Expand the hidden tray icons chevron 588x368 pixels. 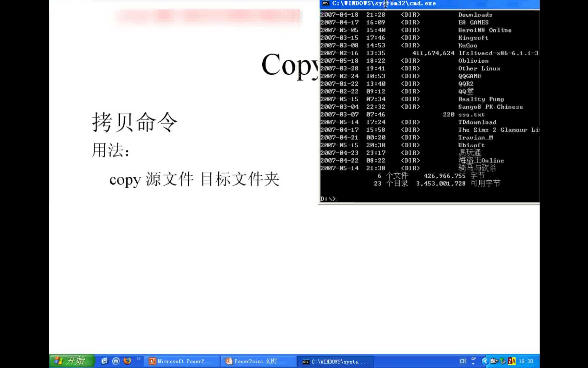[x=485, y=361]
